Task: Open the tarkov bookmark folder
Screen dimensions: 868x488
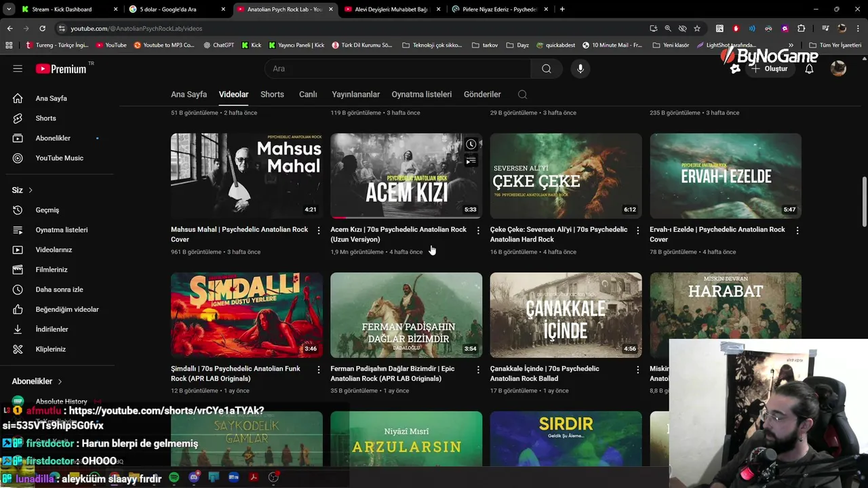Action: click(x=484, y=45)
